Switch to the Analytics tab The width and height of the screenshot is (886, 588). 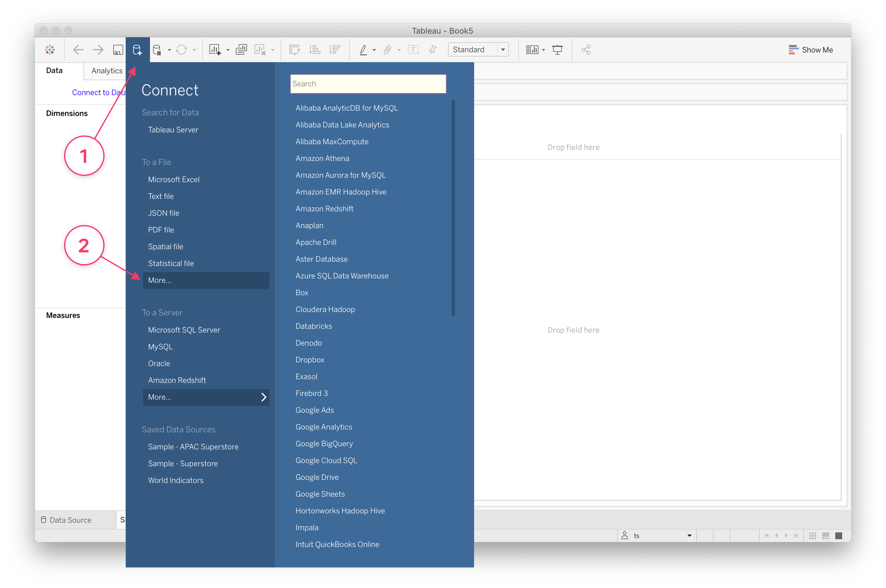click(x=107, y=71)
